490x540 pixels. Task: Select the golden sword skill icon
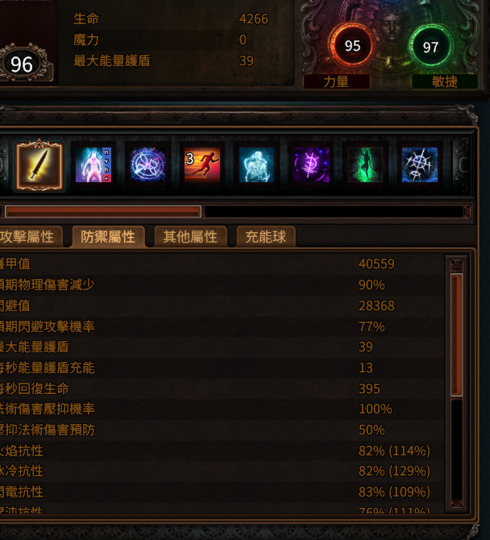39,165
